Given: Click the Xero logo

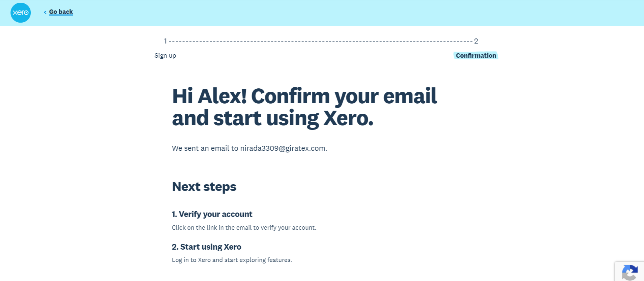Looking at the screenshot, I should click(x=21, y=13).
